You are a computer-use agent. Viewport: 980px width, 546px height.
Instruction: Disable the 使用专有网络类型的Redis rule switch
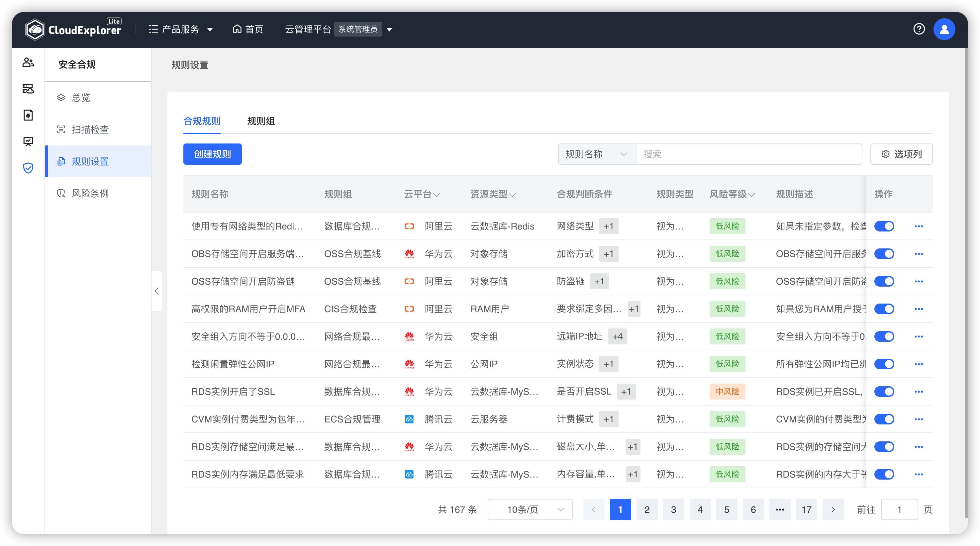[x=884, y=226]
